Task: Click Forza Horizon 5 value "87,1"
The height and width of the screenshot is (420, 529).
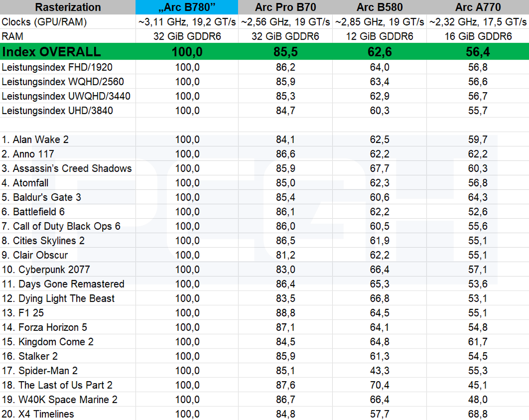Action: coord(285,327)
